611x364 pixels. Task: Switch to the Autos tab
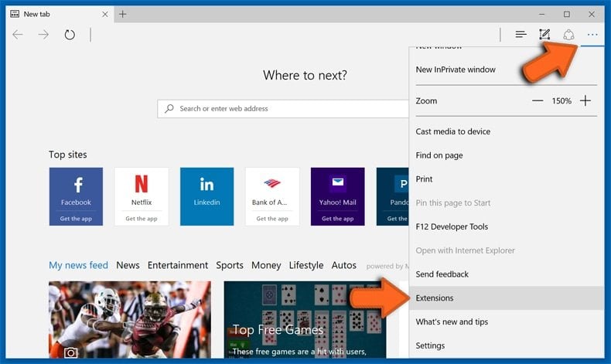pyautogui.click(x=344, y=265)
